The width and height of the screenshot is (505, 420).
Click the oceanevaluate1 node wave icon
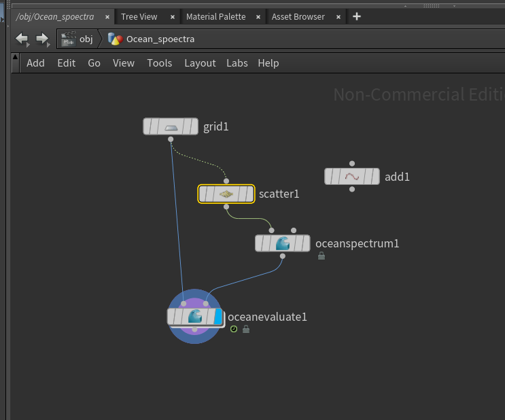pyautogui.click(x=194, y=317)
